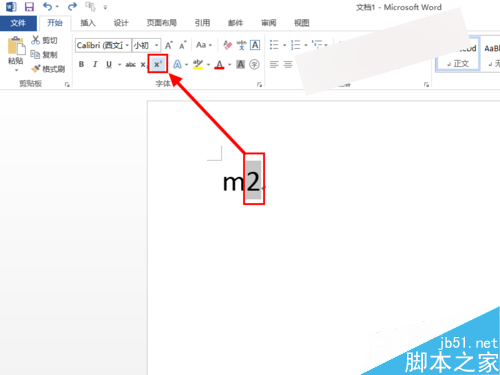Open paragraph settings dialog launcher
The image size is (500, 375).
(426, 85)
